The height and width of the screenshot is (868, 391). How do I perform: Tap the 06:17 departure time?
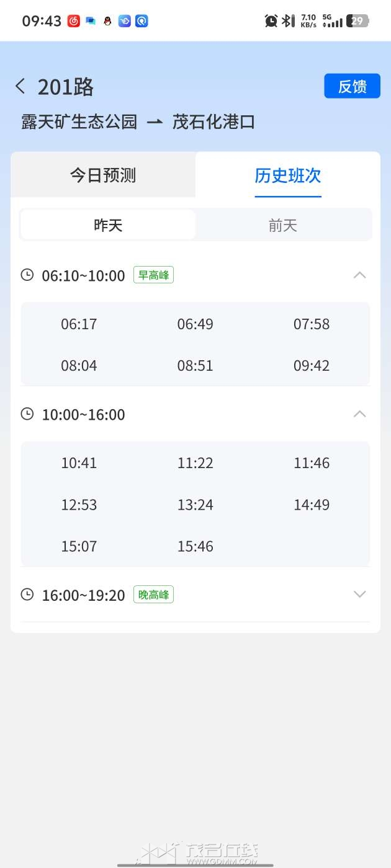[79, 324]
